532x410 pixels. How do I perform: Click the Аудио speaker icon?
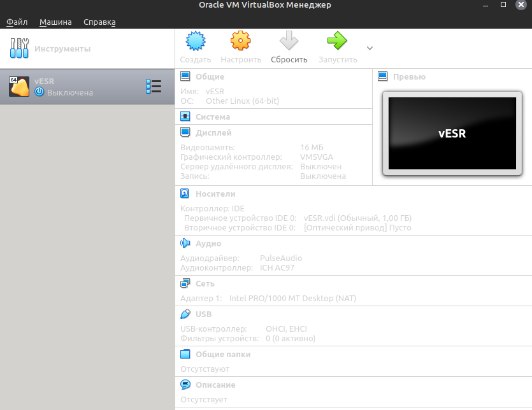(x=185, y=243)
